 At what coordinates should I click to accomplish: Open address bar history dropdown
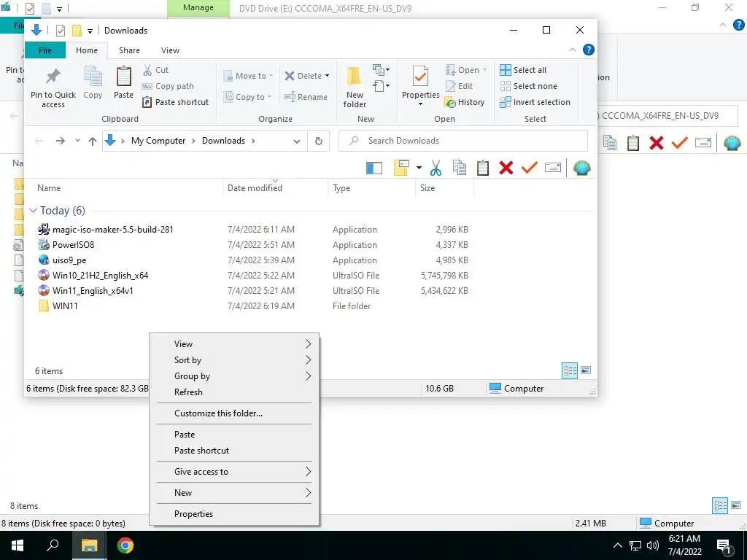coord(296,141)
